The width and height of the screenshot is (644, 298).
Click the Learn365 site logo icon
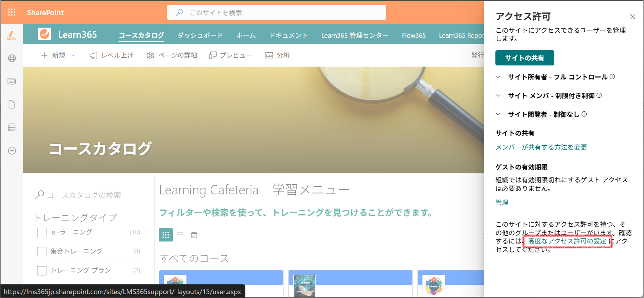pos(44,34)
